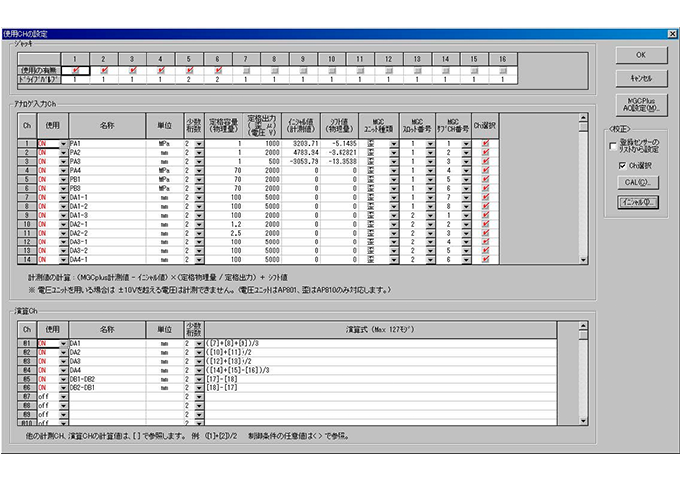
Task: Click the 演算式 cell [17]-[18]
Action: click(381, 379)
